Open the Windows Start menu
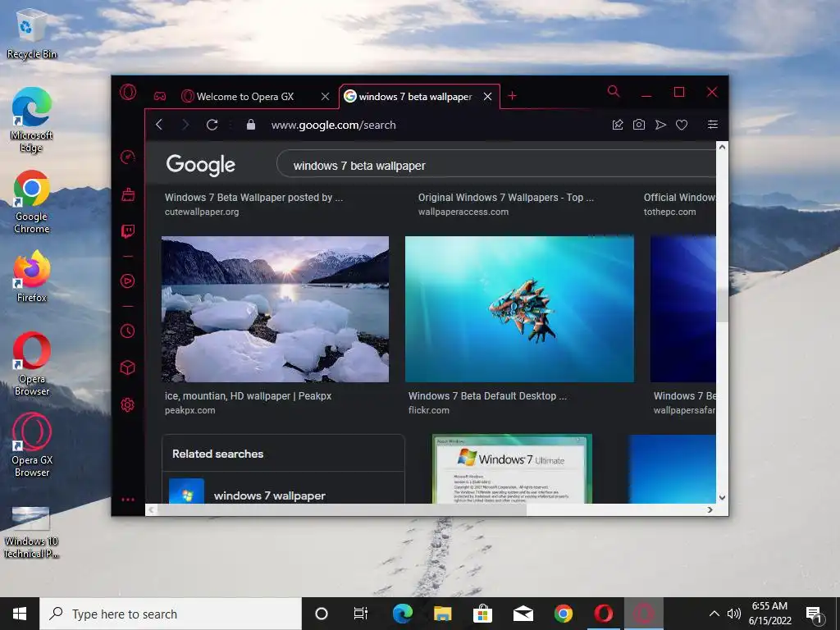This screenshot has height=630, width=840. point(20,614)
